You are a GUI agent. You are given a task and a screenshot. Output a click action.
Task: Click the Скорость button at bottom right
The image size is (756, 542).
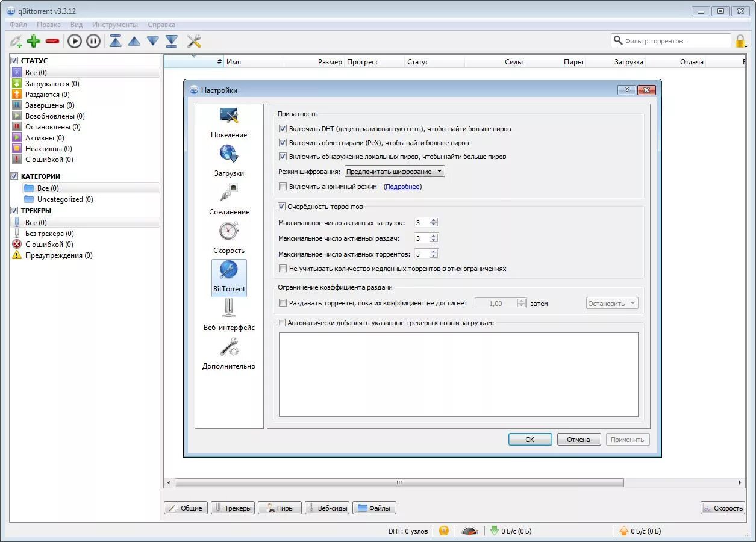pyautogui.click(x=723, y=508)
